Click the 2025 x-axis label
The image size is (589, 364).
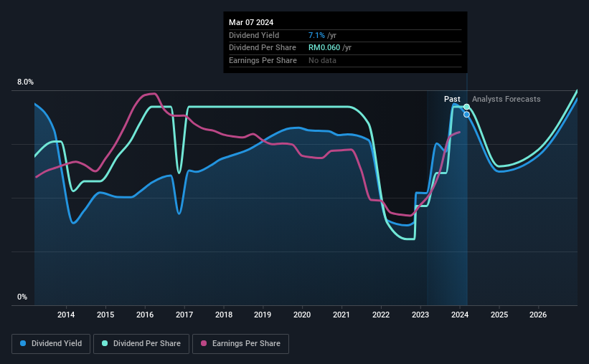click(x=499, y=315)
